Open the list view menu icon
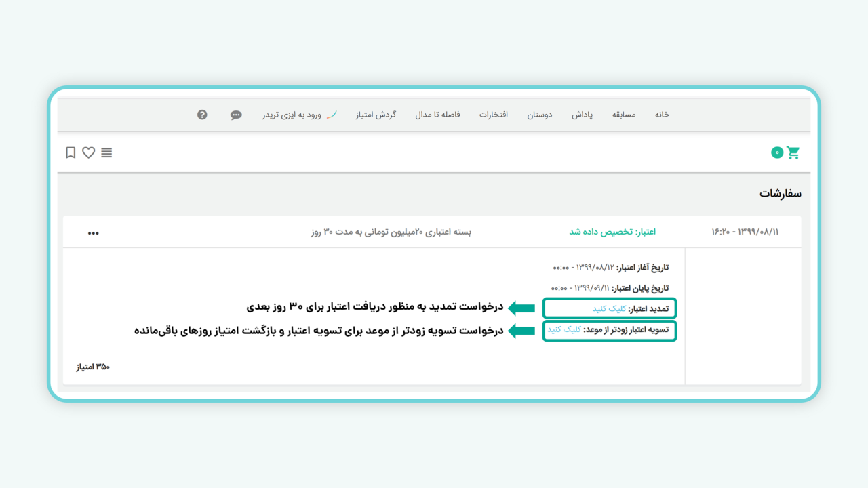The image size is (868, 488). click(106, 152)
